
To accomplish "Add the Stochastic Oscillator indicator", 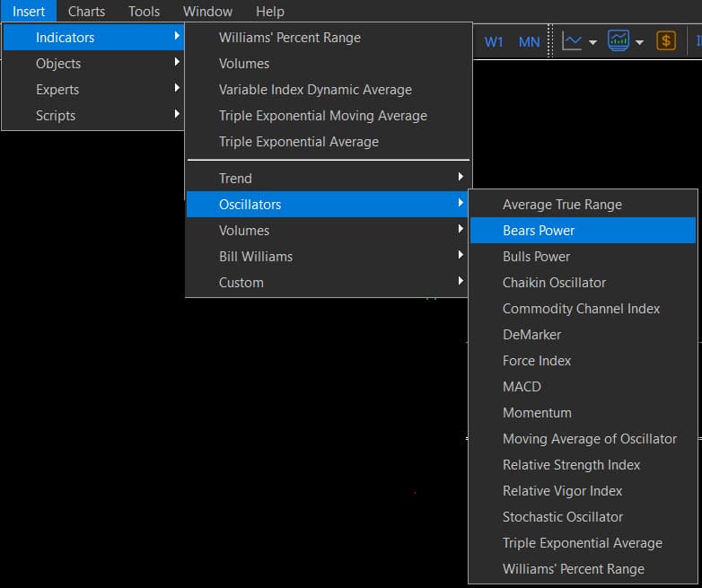I will pyautogui.click(x=562, y=517).
